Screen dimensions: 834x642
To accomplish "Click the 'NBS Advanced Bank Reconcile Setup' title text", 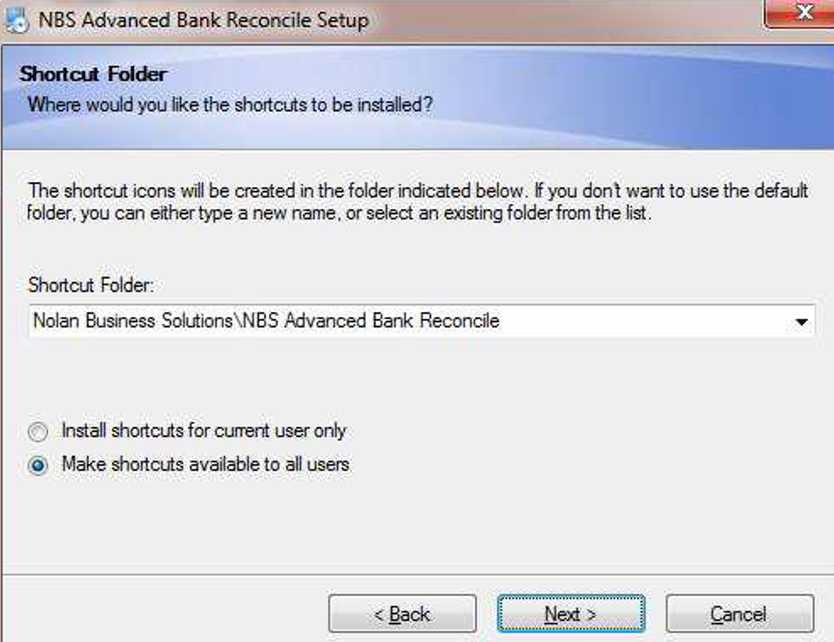I will point(203,20).
